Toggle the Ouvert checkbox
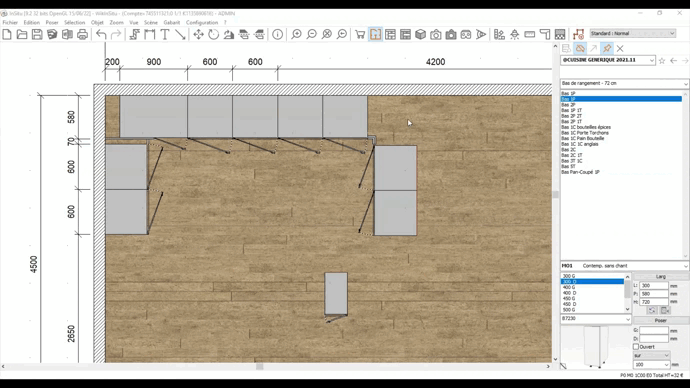690x388 pixels. click(x=636, y=347)
